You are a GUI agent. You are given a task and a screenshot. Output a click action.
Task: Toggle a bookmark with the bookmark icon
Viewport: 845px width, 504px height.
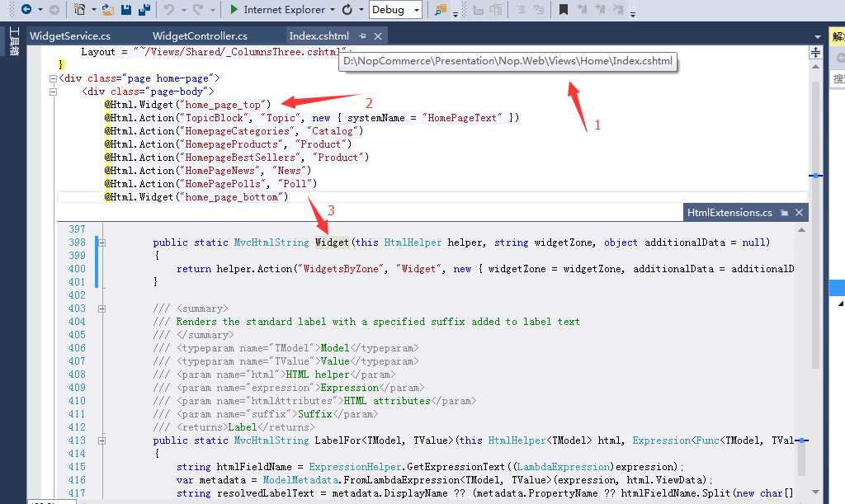(x=563, y=10)
